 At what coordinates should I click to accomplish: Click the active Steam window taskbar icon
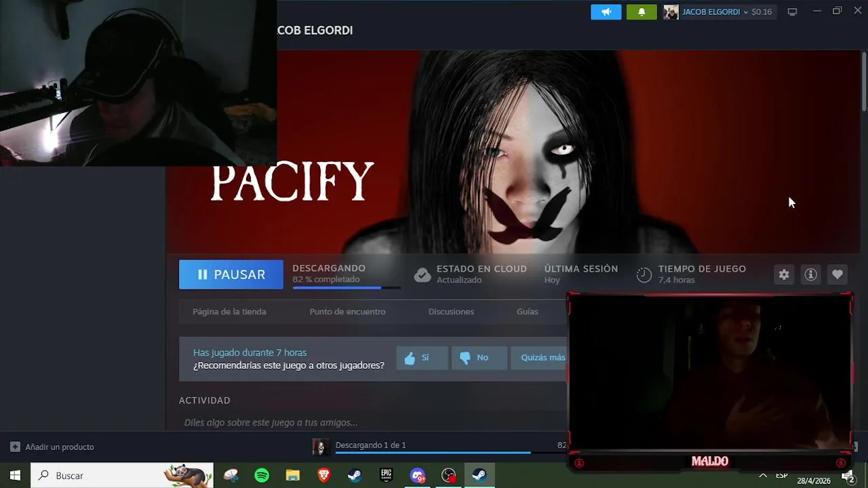479,476
